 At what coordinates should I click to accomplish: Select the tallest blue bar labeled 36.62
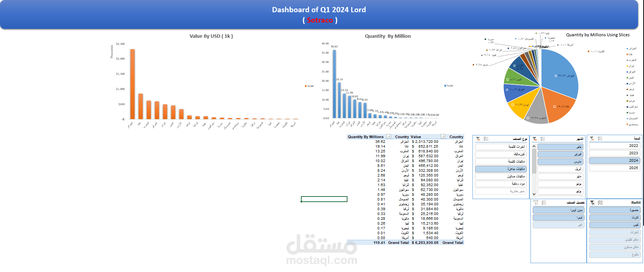click(334, 84)
